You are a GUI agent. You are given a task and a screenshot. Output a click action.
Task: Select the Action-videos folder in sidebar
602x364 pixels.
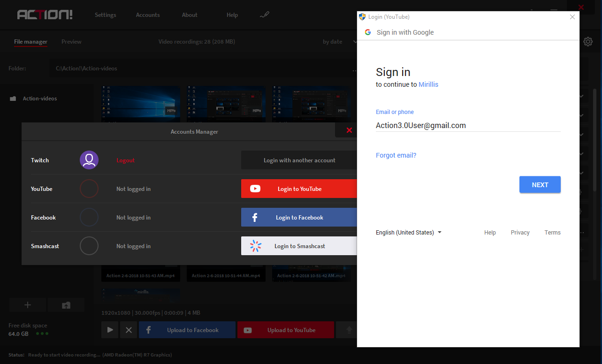tap(40, 99)
